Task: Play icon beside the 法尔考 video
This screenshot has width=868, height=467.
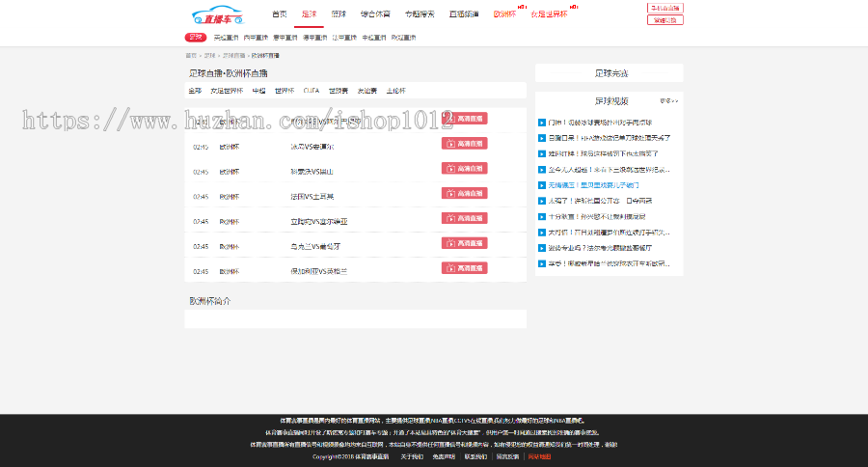Action: coord(542,248)
